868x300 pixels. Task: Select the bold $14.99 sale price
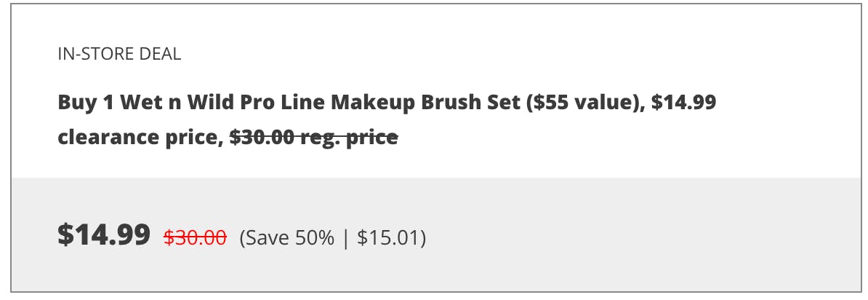tap(104, 234)
